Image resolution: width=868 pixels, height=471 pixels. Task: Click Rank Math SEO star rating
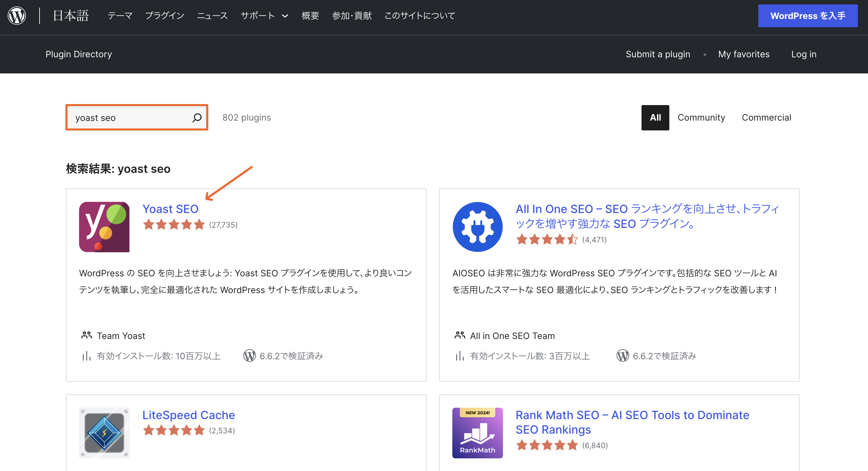click(x=547, y=445)
